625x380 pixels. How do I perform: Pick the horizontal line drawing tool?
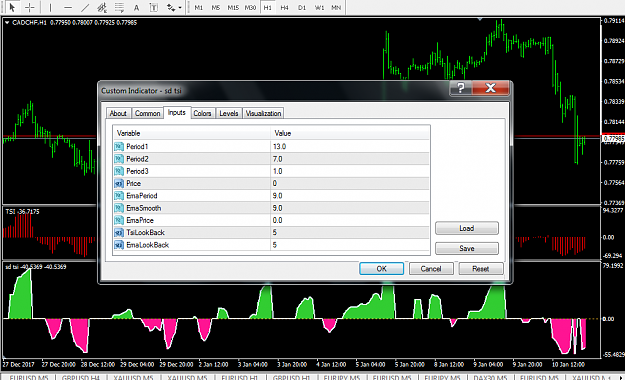(x=68, y=7)
